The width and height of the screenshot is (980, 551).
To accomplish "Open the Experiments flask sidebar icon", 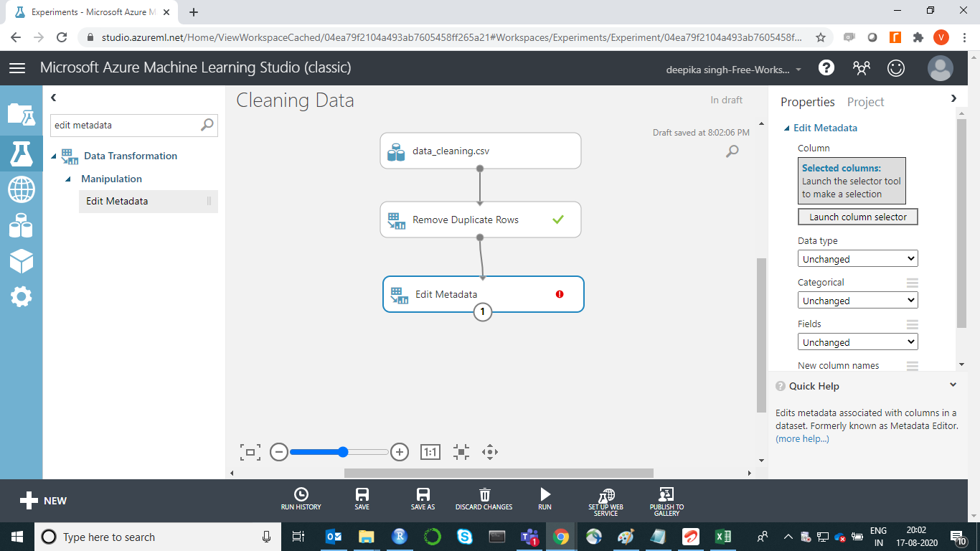I will pyautogui.click(x=21, y=152).
